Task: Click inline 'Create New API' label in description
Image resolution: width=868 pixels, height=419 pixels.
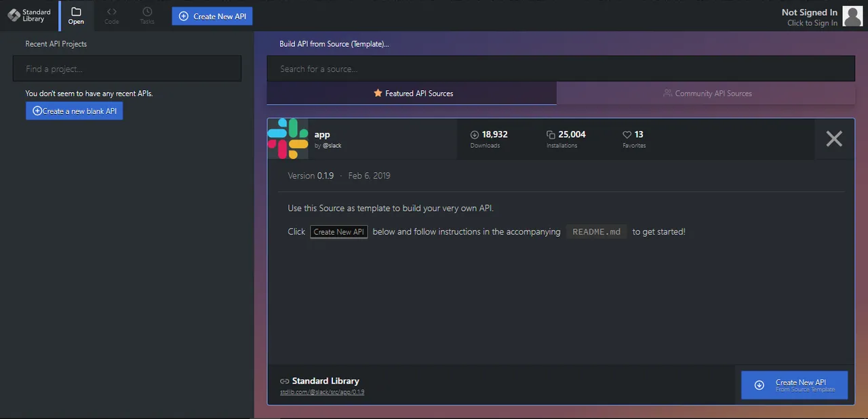Action: pyautogui.click(x=339, y=232)
